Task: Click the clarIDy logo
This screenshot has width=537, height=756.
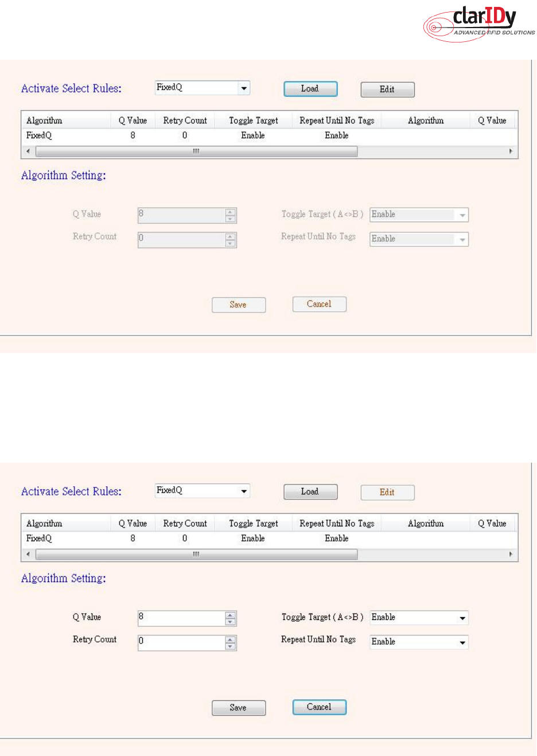Action: [479, 23]
